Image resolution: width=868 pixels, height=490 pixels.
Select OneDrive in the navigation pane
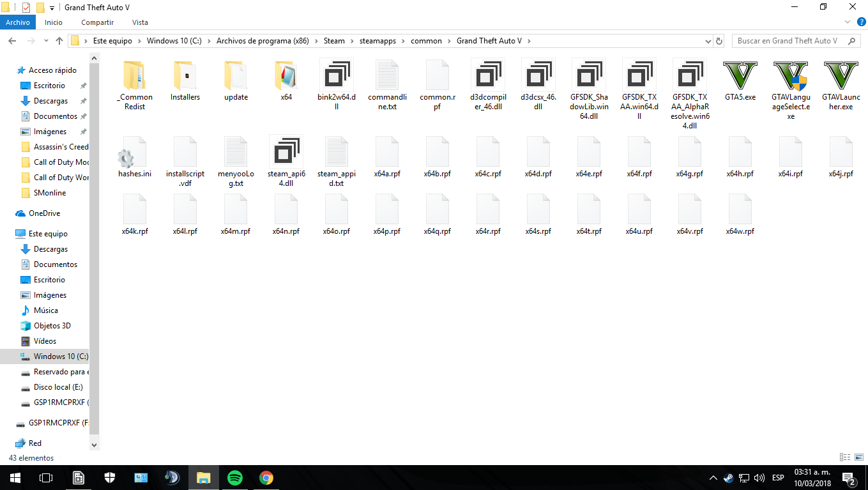click(x=44, y=213)
